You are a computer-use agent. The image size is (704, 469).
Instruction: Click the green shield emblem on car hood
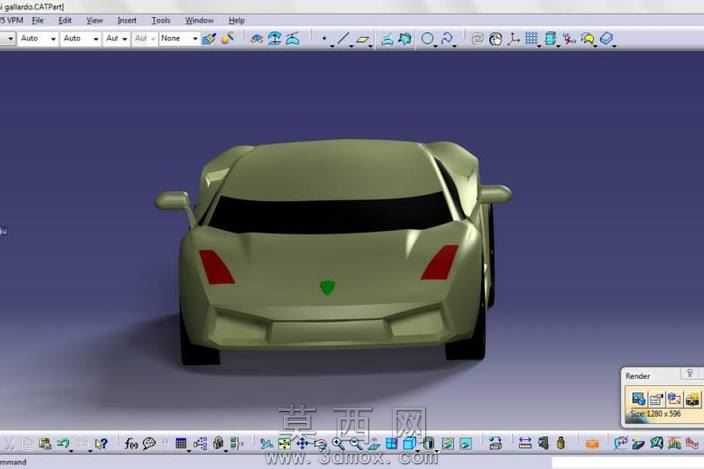[327, 287]
